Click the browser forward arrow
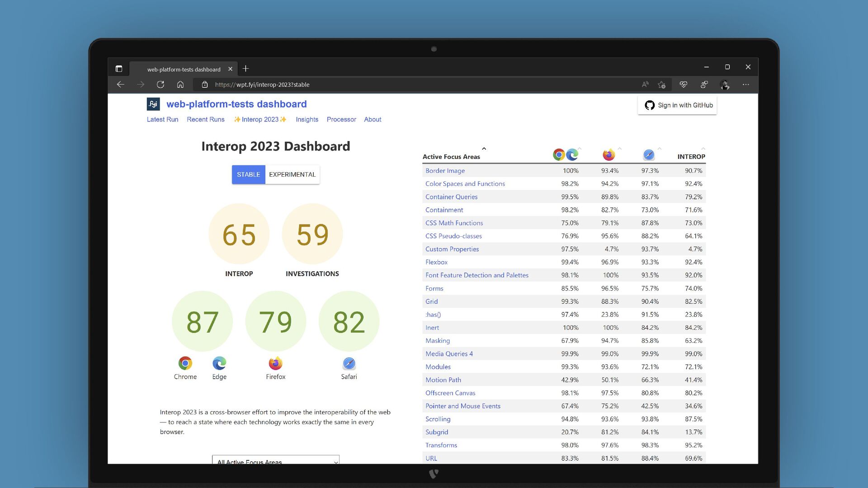This screenshot has height=488, width=868. coord(141,84)
